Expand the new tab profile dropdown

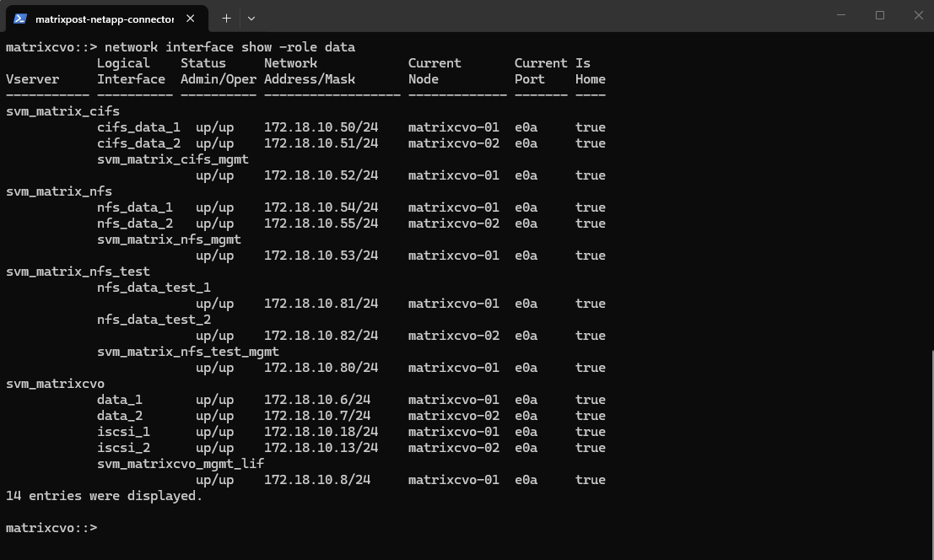click(251, 18)
